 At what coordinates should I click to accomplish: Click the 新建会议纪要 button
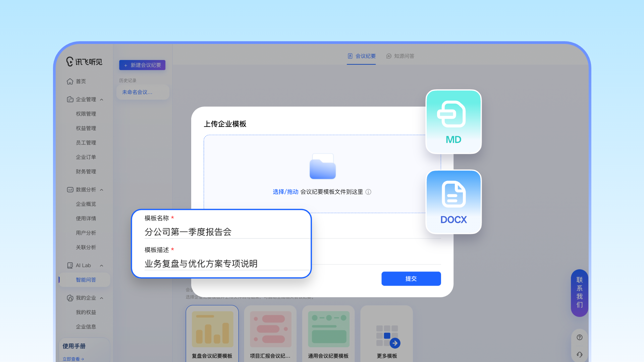(142, 65)
